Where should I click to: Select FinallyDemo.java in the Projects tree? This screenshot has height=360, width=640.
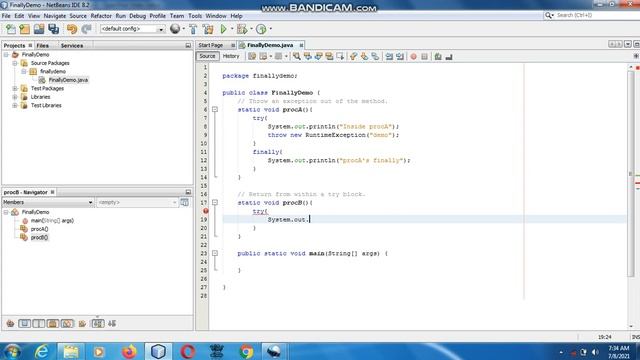click(68, 80)
